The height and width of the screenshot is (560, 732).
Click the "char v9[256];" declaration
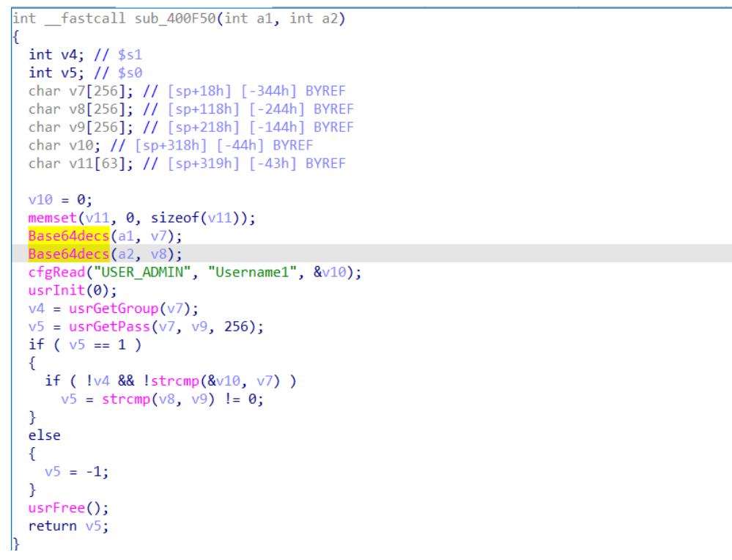coord(81,128)
